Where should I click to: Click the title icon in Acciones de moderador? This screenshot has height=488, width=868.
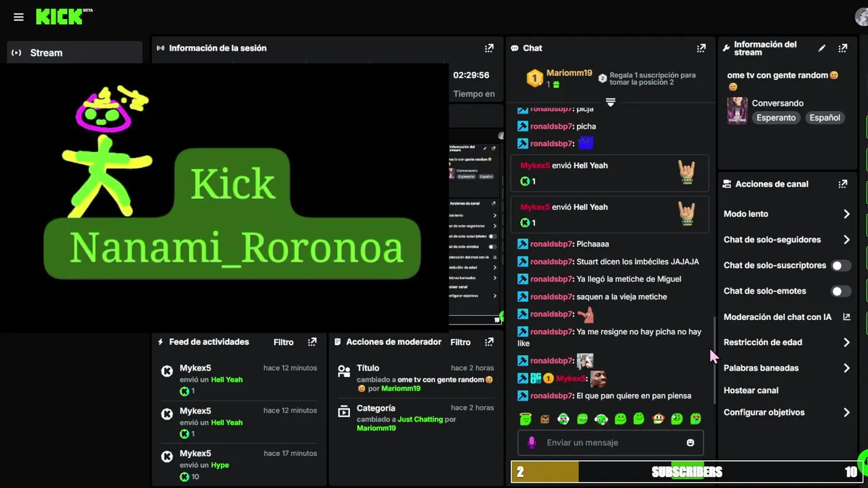344,371
